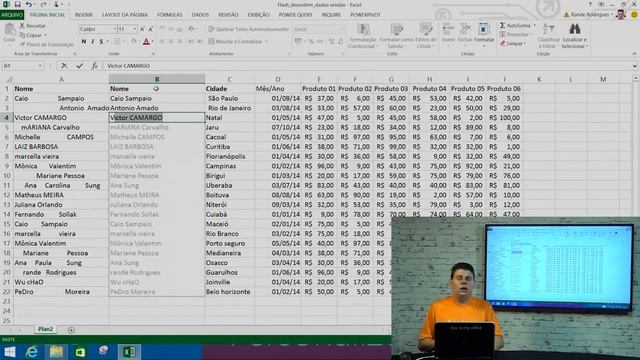Add a new sheet with plus icon
Viewport: 640px width, 360px height.
(71, 330)
